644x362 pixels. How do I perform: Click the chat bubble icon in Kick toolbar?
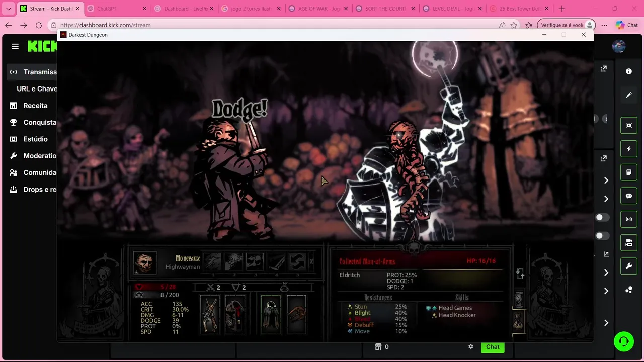click(629, 196)
